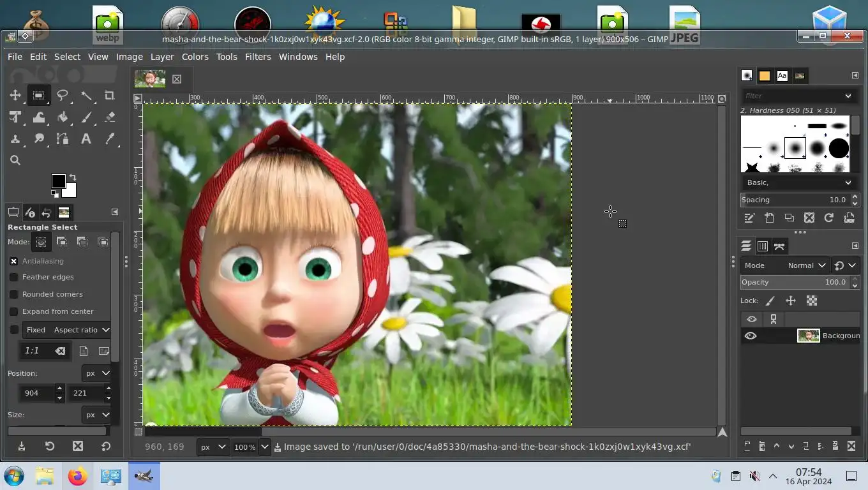Switch to the Patterns tab
868x490 pixels.
click(x=765, y=76)
